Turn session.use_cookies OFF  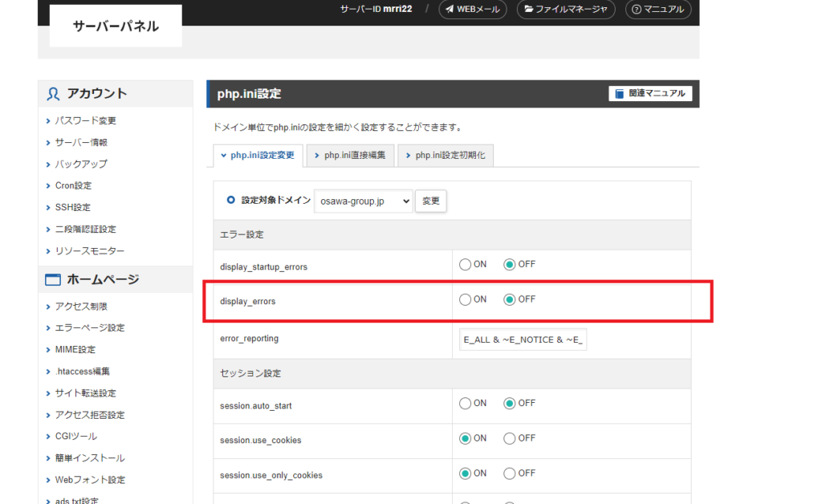[510, 438]
